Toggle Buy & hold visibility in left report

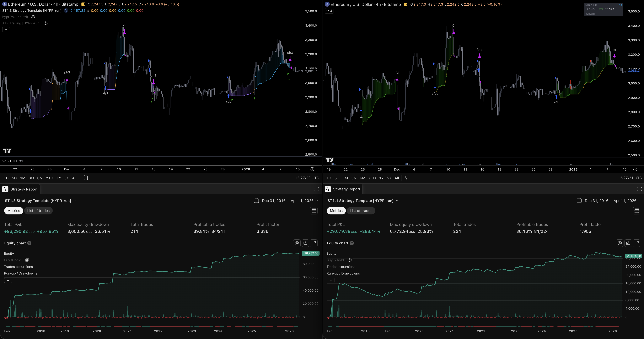27,260
